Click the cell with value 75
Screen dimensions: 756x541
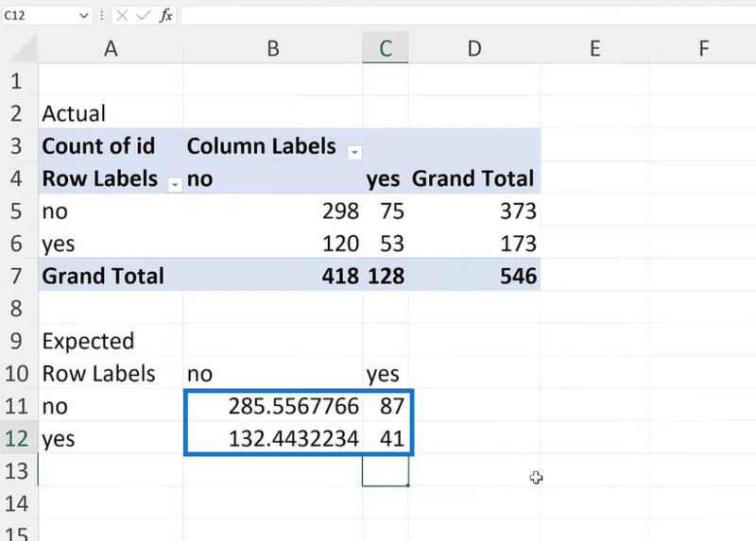(386, 211)
